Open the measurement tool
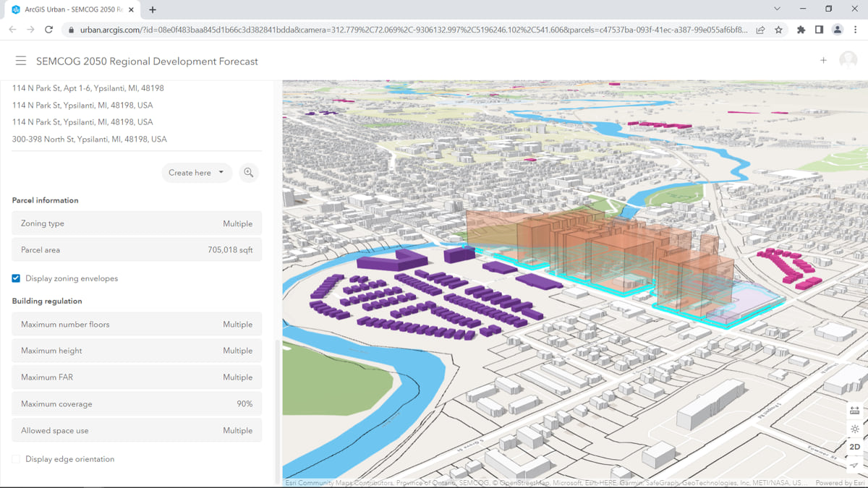The width and height of the screenshot is (868, 488). [854, 411]
